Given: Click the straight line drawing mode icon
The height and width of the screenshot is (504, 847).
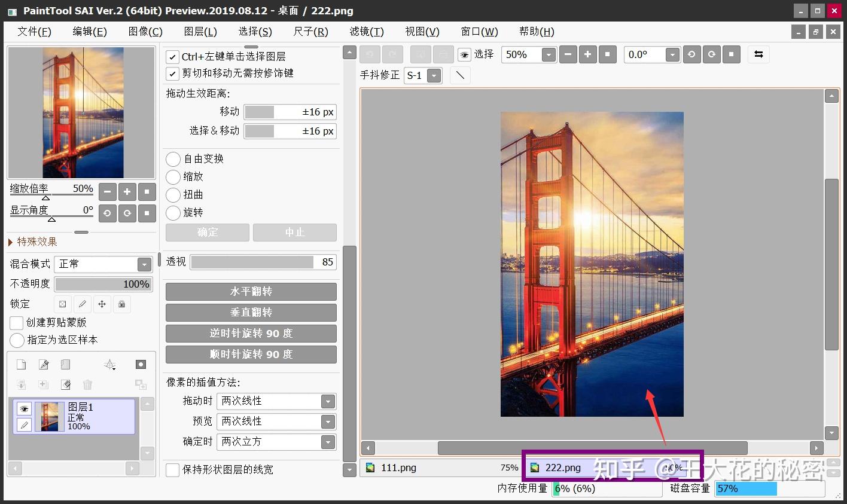Looking at the screenshot, I should tap(460, 75).
